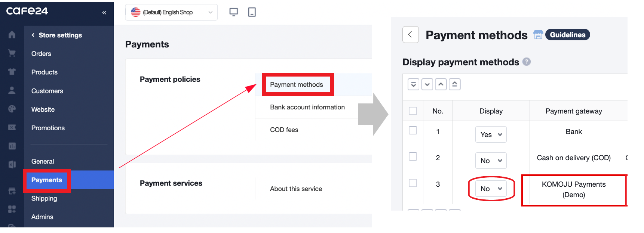
Task: Open the Payment methods link
Action: [x=297, y=85]
